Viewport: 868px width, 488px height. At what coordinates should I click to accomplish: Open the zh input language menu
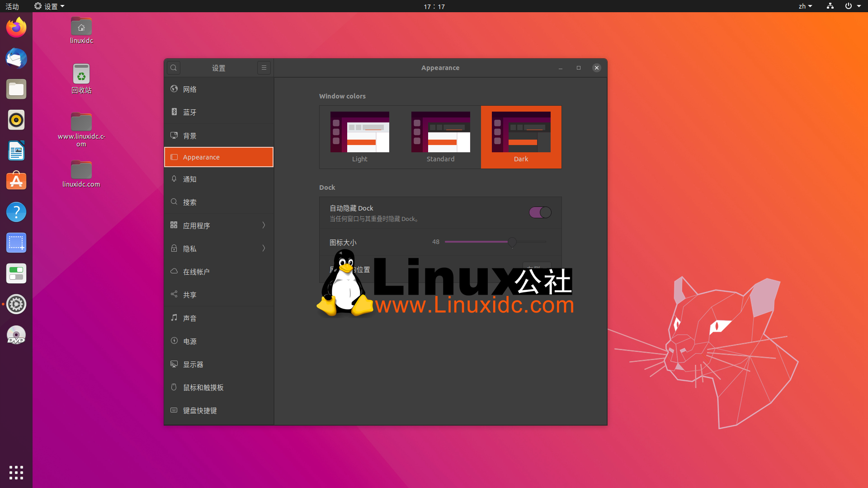(805, 6)
